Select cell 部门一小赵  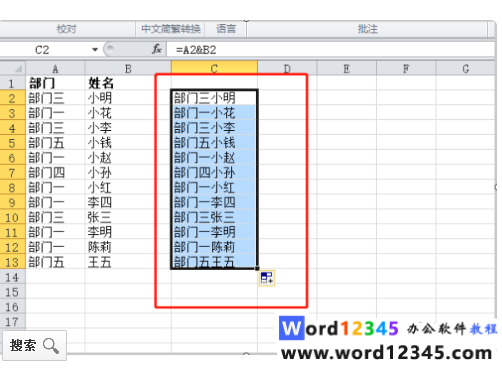[x=214, y=158]
